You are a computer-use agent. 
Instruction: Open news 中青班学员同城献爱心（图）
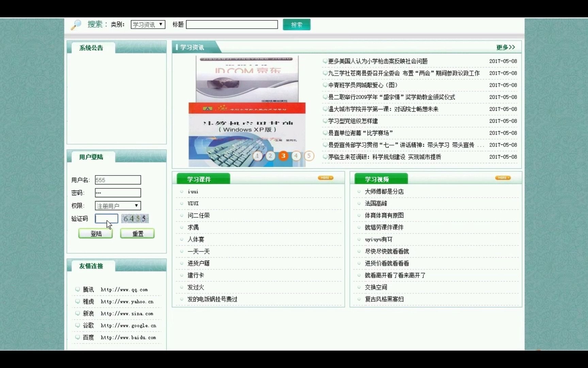(x=363, y=85)
